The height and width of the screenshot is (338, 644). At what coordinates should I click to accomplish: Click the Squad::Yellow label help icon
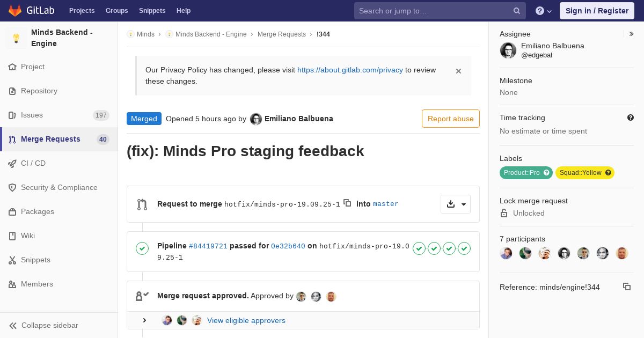(x=608, y=173)
